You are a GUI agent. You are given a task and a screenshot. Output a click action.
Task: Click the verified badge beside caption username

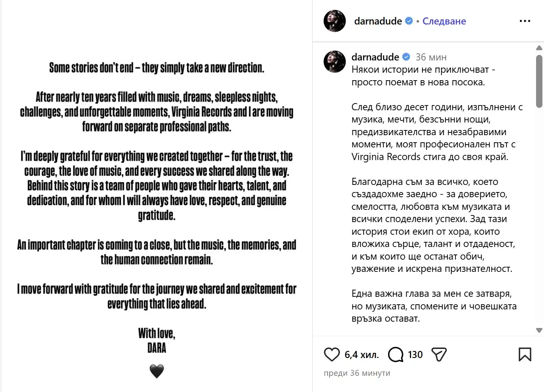406,57
